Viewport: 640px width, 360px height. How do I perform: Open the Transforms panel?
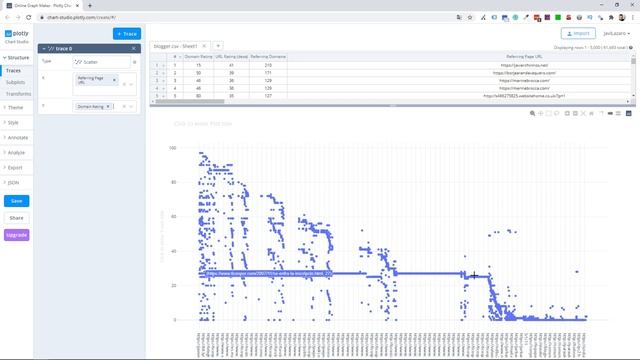(x=18, y=94)
